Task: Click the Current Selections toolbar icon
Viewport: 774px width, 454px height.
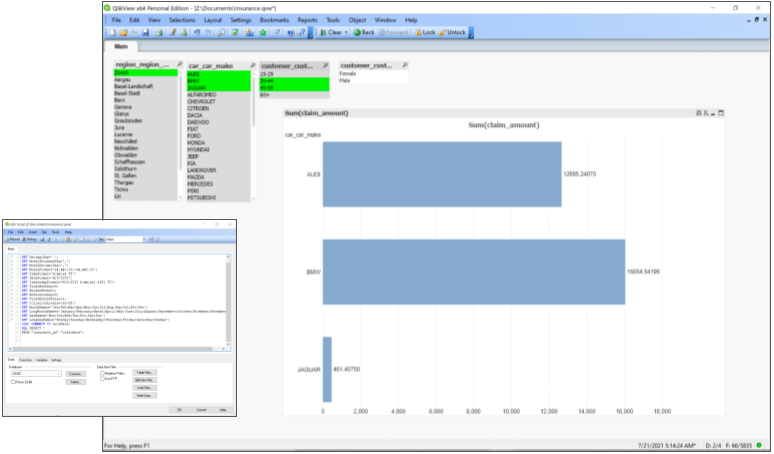Action: pyautogui.click(x=235, y=33)
